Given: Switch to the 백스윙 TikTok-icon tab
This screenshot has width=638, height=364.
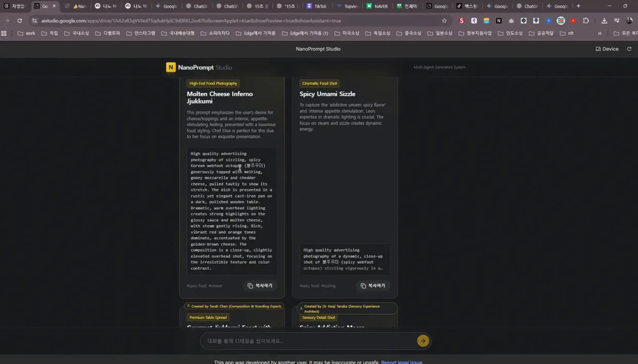Looking at the screenshot, I should [467, 6].
